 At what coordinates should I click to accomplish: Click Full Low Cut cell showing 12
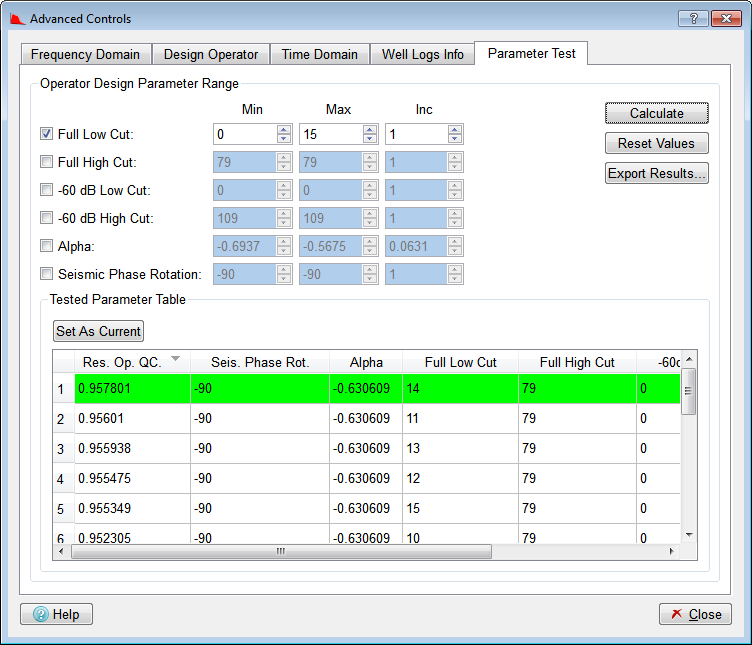460,479
